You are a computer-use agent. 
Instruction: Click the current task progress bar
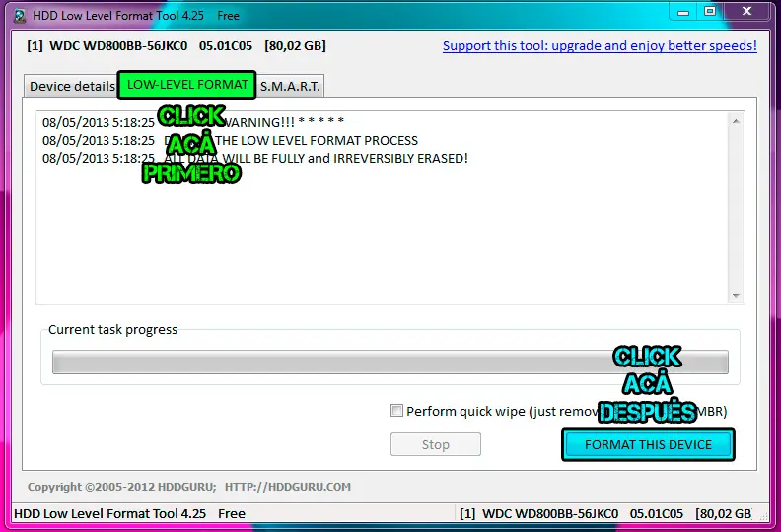[390, 362]
